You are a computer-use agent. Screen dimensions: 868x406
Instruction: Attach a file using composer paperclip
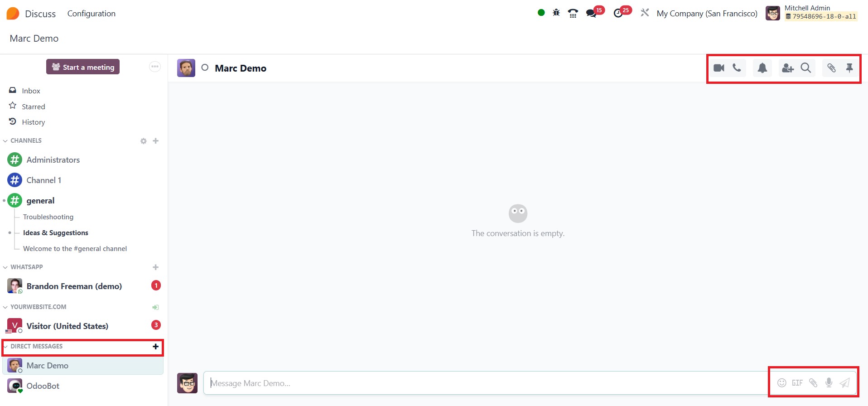click(813, 383)
